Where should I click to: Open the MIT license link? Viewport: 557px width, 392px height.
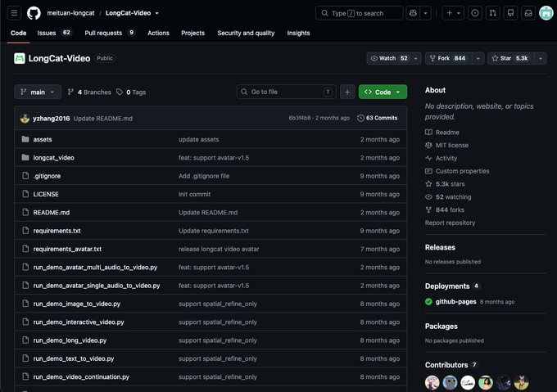click(451, 145)
